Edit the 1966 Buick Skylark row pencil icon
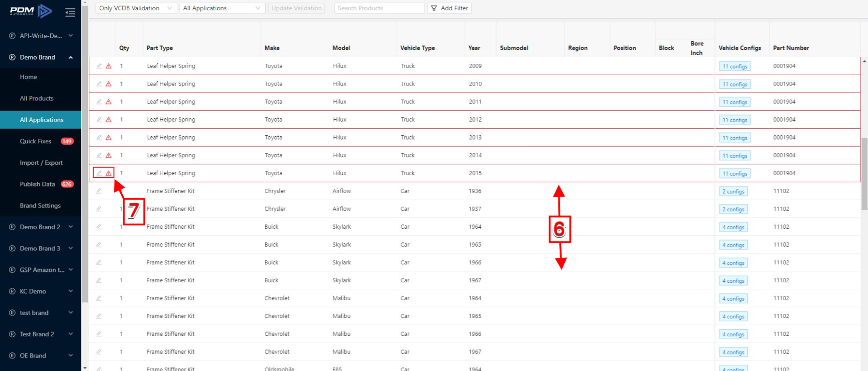This screenshot has width=868, height=371. (99, 262)
